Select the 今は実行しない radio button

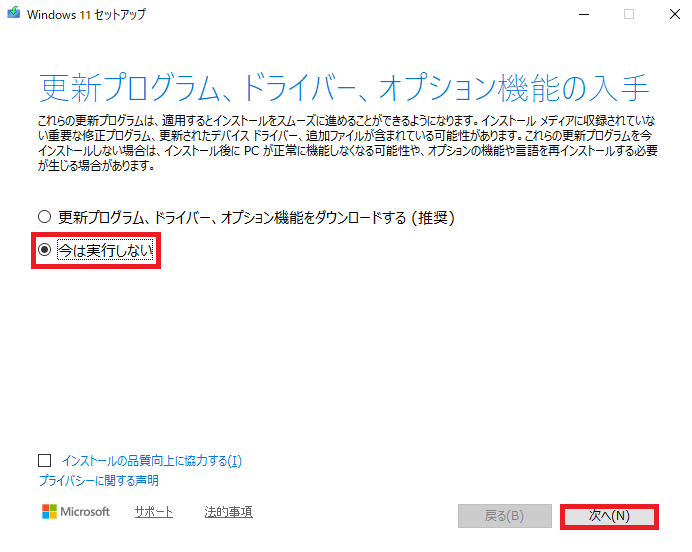tap(44, 252)
